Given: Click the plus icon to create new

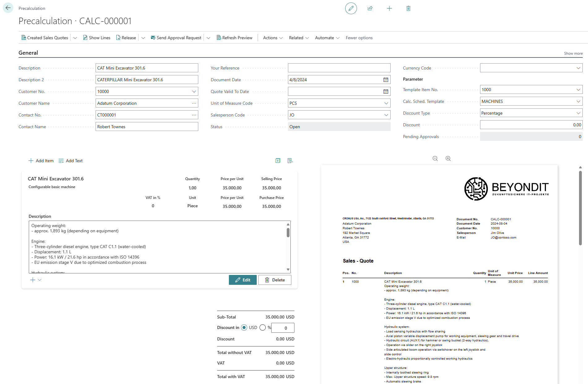Looking at the screenshot, I should pyautogui.click(x=389, y=8).
